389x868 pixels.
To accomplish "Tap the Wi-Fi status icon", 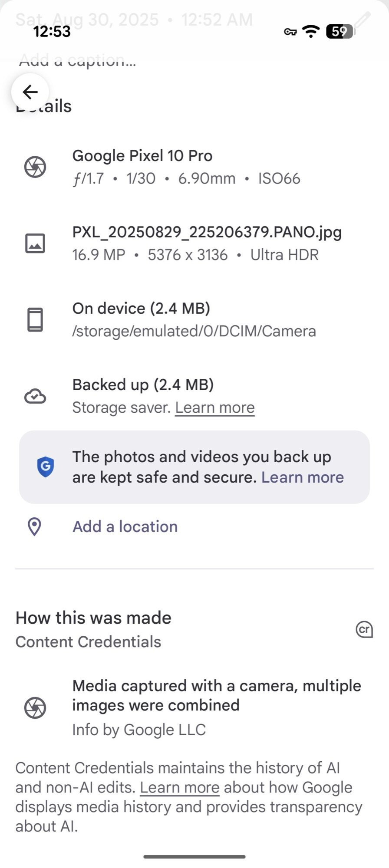I will (311, 31).
